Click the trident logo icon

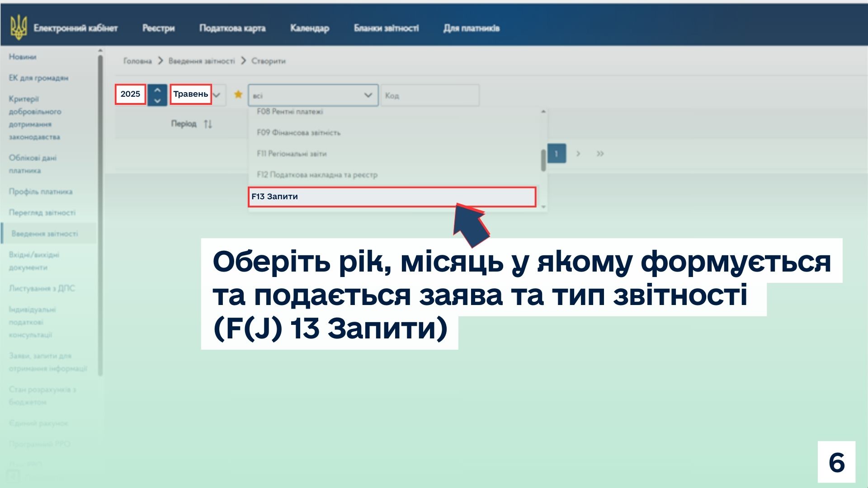click(19, 28)
